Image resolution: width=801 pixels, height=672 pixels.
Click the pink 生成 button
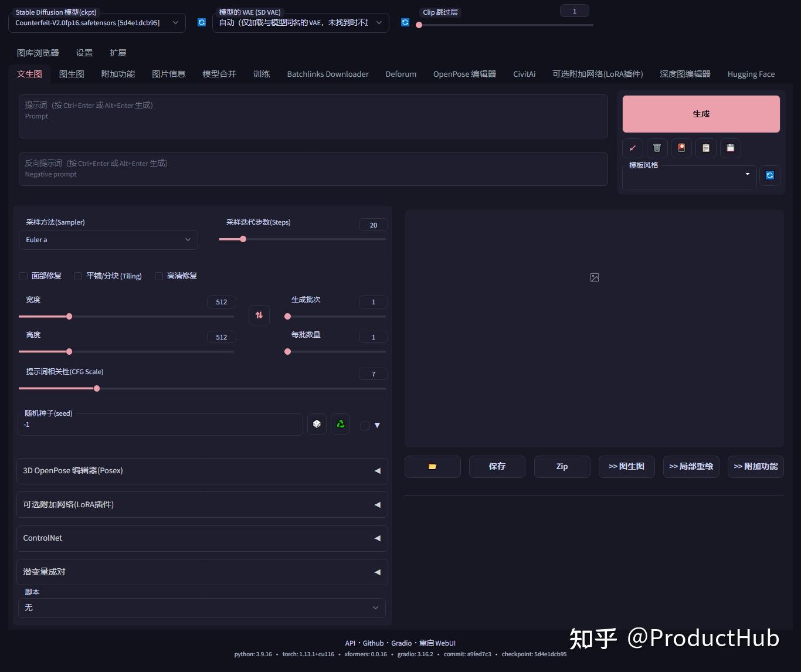point(701,114)
